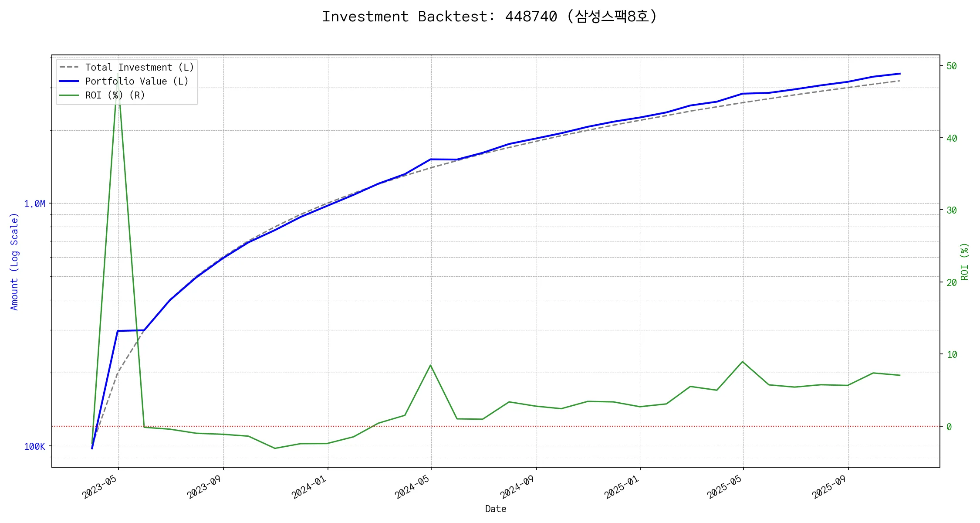Click the Total Investment legend entry
Image resolution: width=980 pixels, height=523 pixels.
pyautogui.click(x=139, y=68)
